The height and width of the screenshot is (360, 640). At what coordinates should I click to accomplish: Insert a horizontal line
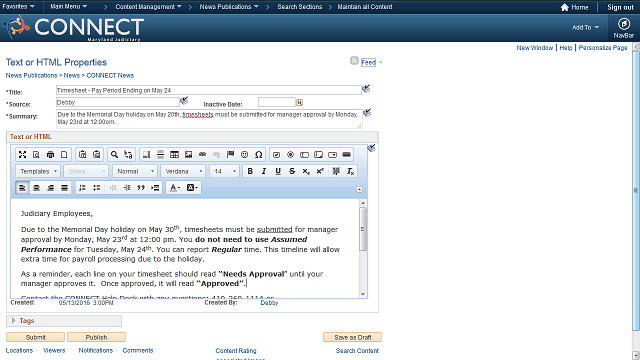click(x=160, y=155)
